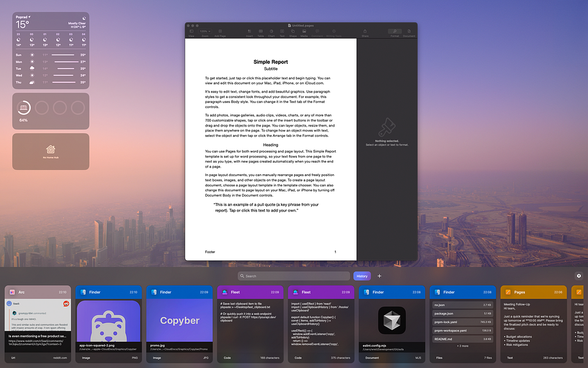Screen dimensions: 588x368
Task: Click the + 2 more link
Action: [x=463, y=346]
